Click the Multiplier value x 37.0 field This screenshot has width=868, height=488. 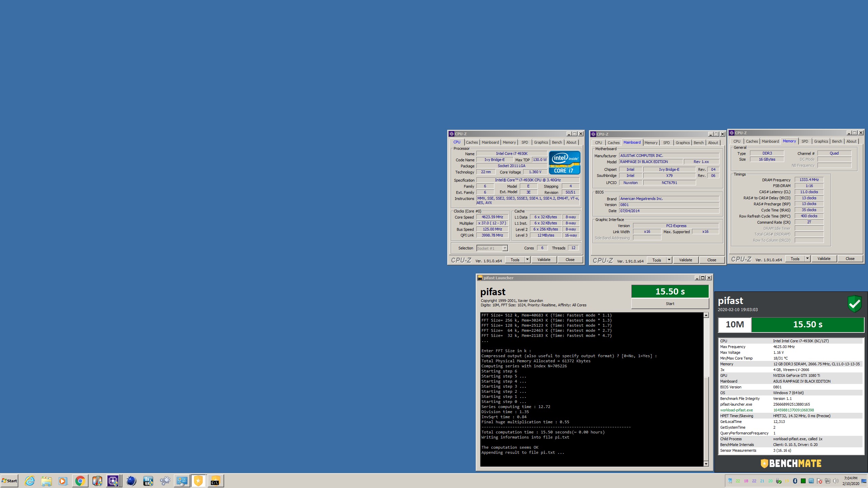click(492, 223)
